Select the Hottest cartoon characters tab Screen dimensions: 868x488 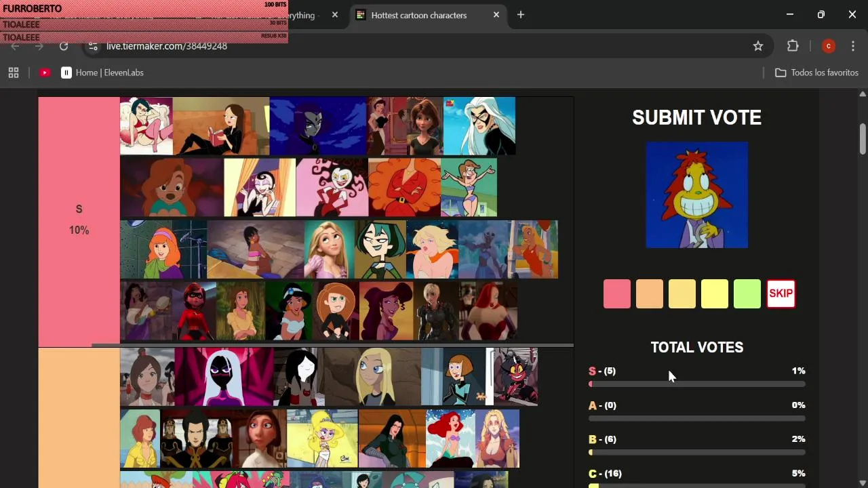(428, 15)
